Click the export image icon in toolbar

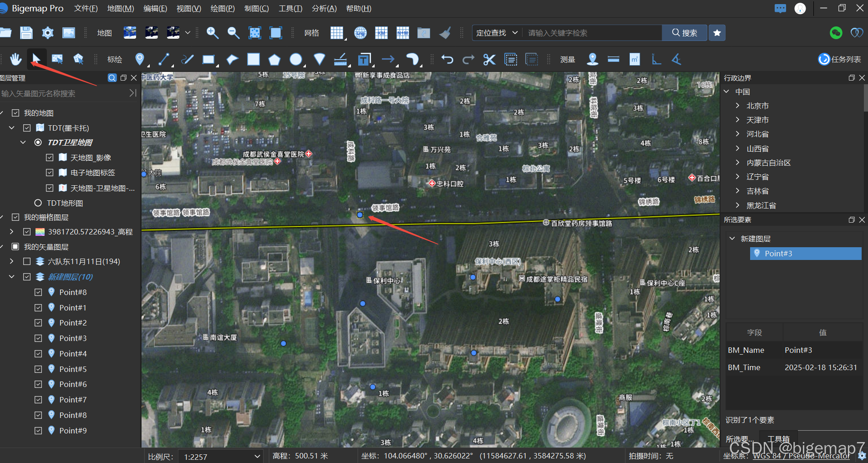pos(69,33)
